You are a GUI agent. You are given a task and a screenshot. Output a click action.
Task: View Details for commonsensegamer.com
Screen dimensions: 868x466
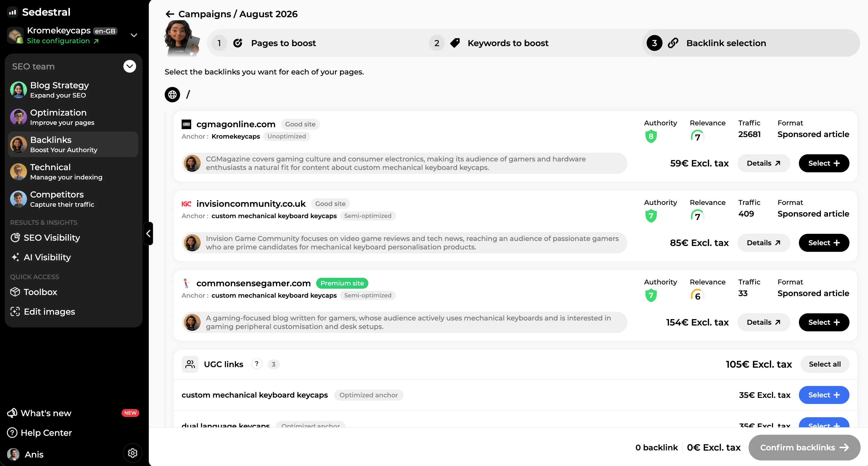click(x=764, y=322)
